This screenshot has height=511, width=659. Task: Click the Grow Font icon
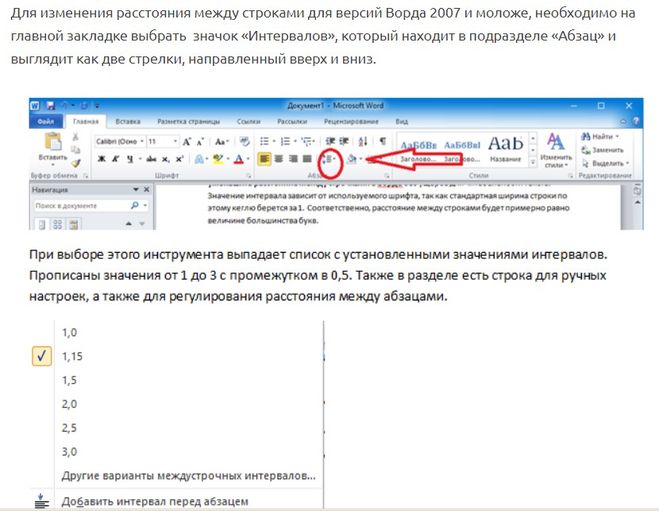tap(187, 142)
